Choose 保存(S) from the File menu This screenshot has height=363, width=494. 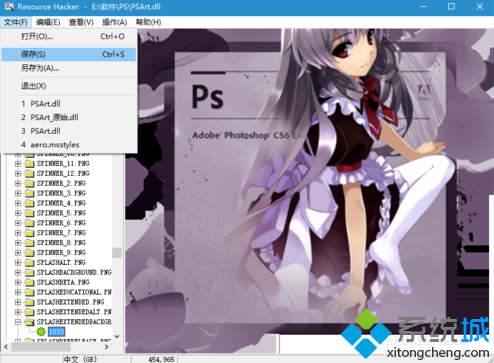point(69,54)
